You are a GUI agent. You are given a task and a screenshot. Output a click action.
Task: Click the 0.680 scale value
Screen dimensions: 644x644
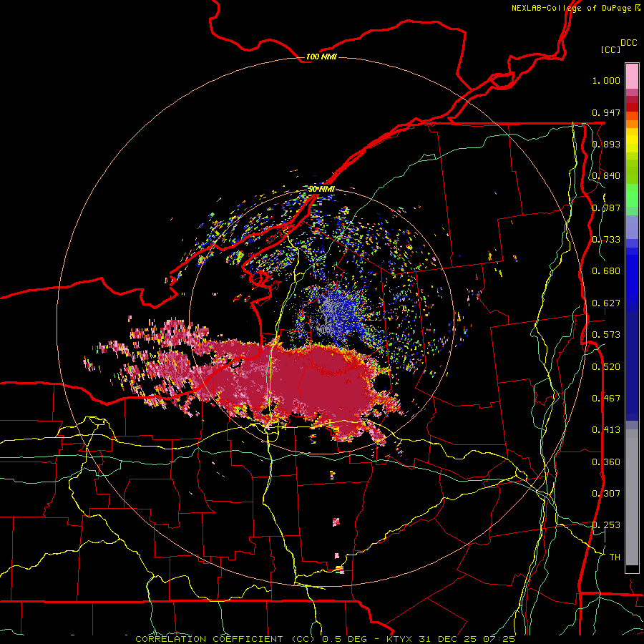click(606, 271)
